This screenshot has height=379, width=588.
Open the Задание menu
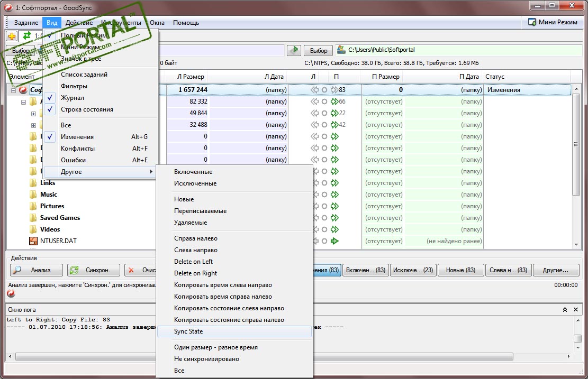tap(26, 23)
